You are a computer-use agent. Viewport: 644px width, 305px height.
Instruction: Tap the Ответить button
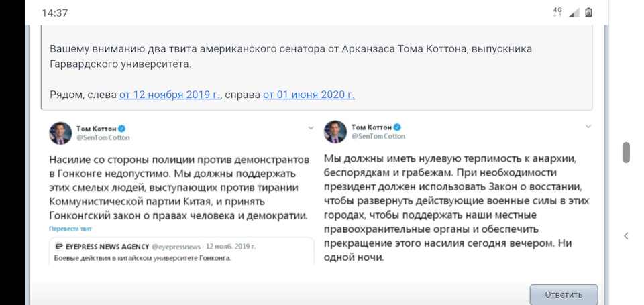pos(563,294)
